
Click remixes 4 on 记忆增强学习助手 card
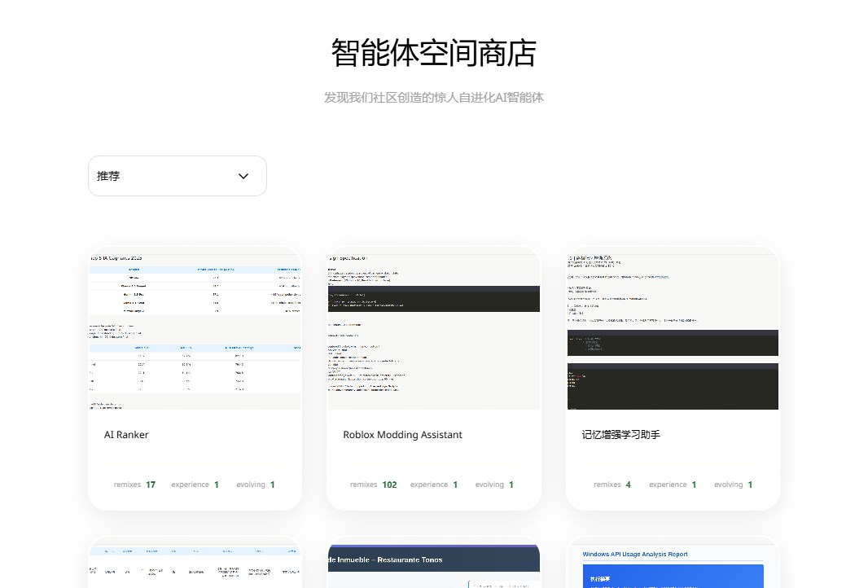click(x=612, y=485)
